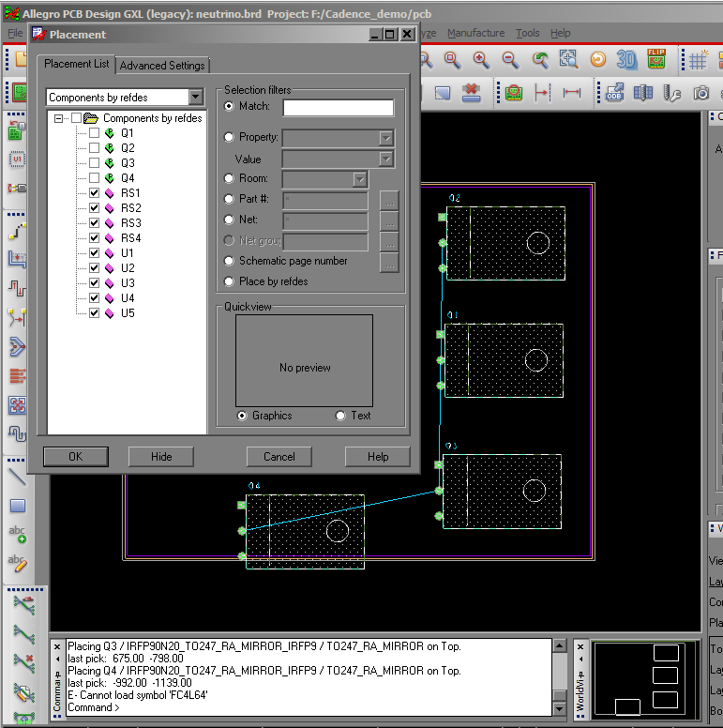Click the edit text abc pencil icon

[x=17, y=563]
